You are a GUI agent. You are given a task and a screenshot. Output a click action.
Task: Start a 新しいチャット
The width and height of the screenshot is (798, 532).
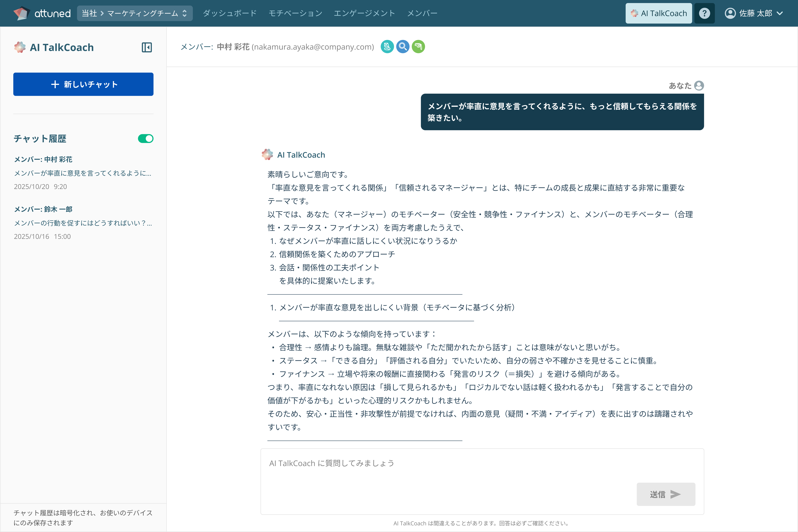[x=83, y=84]
